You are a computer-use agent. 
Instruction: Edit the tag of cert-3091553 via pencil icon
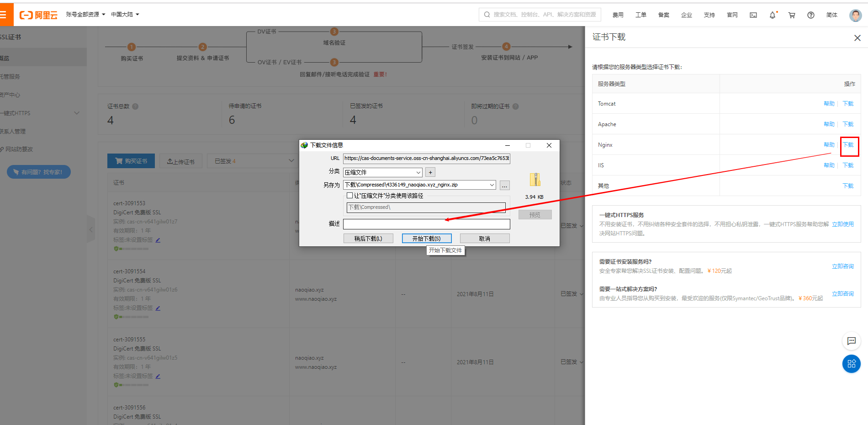pyautogui.click(x=158, y=239)
